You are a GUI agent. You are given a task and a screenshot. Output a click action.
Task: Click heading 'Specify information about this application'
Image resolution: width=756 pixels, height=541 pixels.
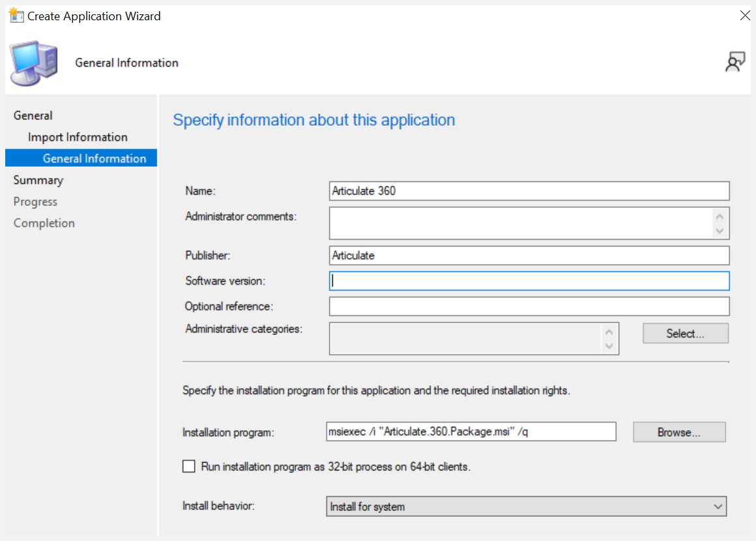pos(314,120)
